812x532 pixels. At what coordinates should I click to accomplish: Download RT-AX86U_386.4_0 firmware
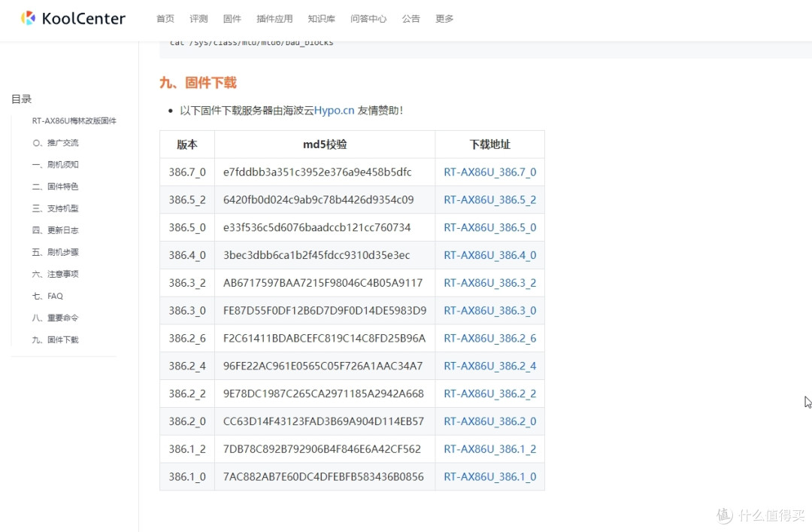[x=490, y=255]
